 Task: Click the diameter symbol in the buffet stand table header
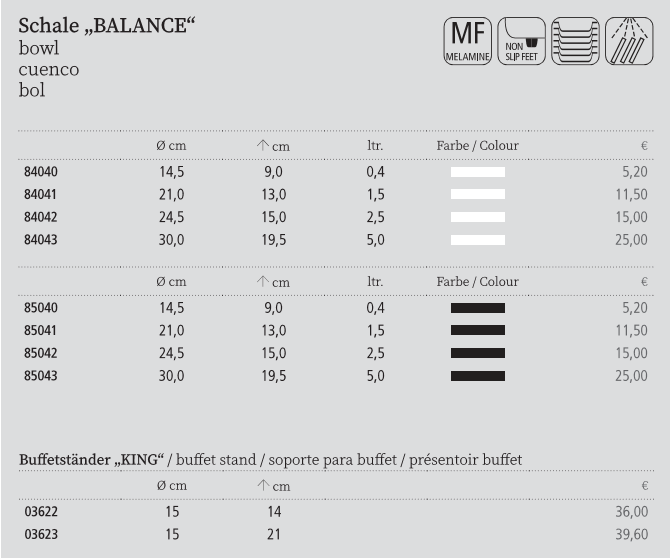(161, 486)
